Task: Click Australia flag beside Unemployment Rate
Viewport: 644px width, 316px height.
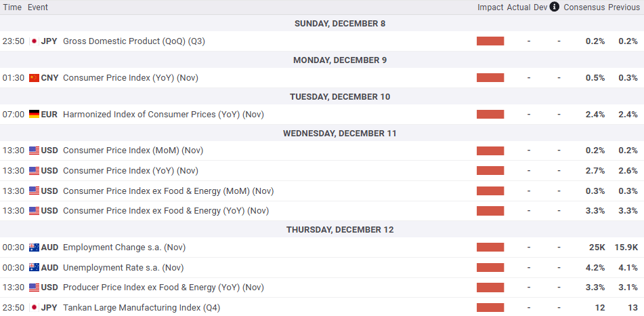Action: point(34,268)
